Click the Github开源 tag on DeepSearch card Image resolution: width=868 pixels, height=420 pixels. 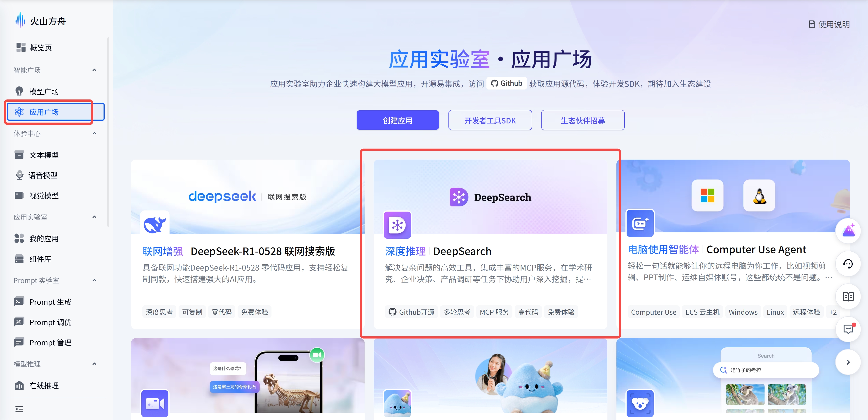411,312
